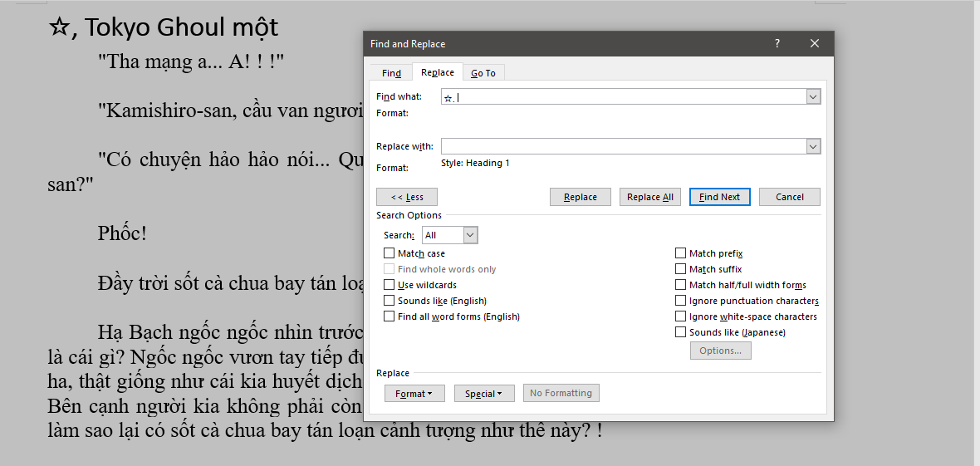Click inside the Replace with field
980x466 pixels.
point(623,147)
